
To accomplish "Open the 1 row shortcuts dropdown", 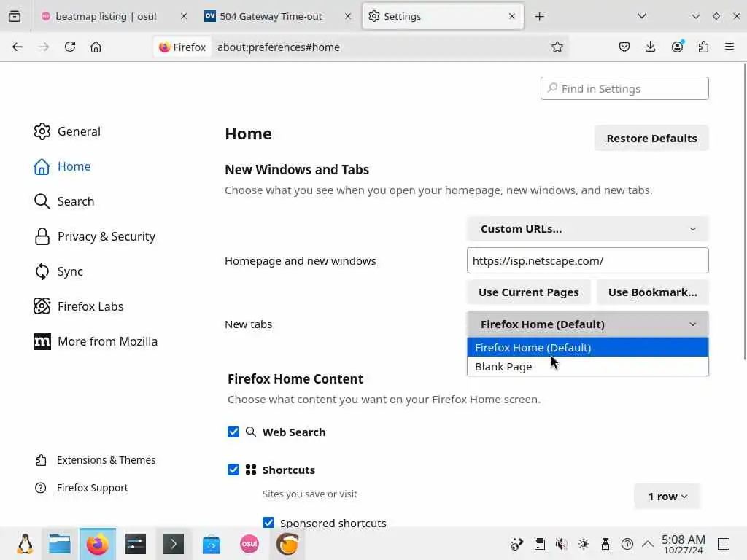I will (x=667, y=496).
